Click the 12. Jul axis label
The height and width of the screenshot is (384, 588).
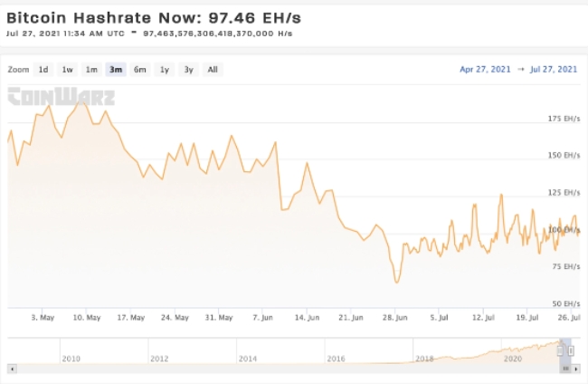(x=483, y=318)
